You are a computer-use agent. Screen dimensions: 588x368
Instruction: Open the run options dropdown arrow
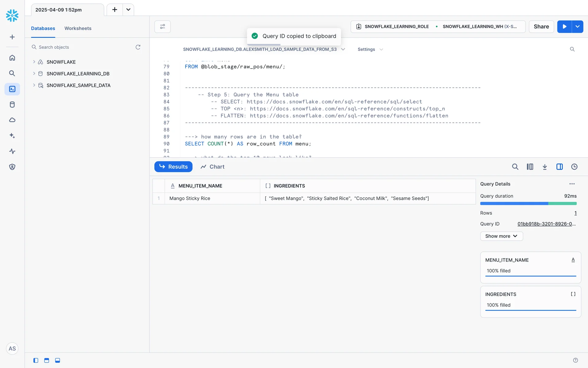[577, 27]
